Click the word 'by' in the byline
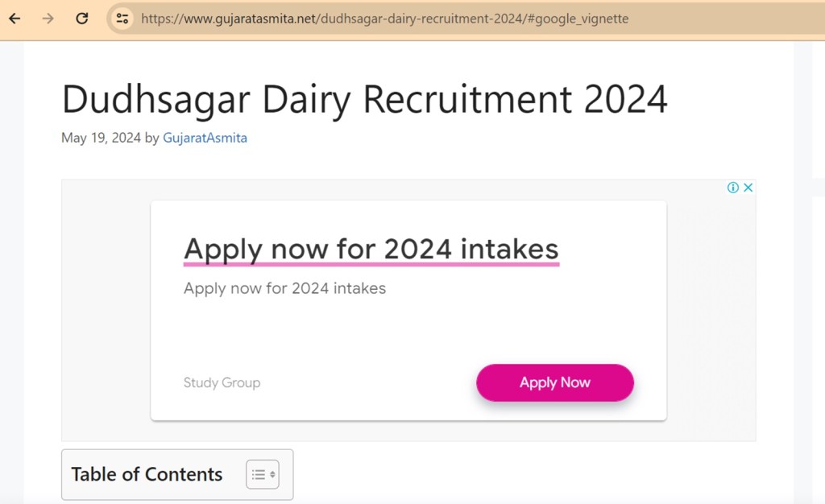Screen dimensions: 825x504 151,138
